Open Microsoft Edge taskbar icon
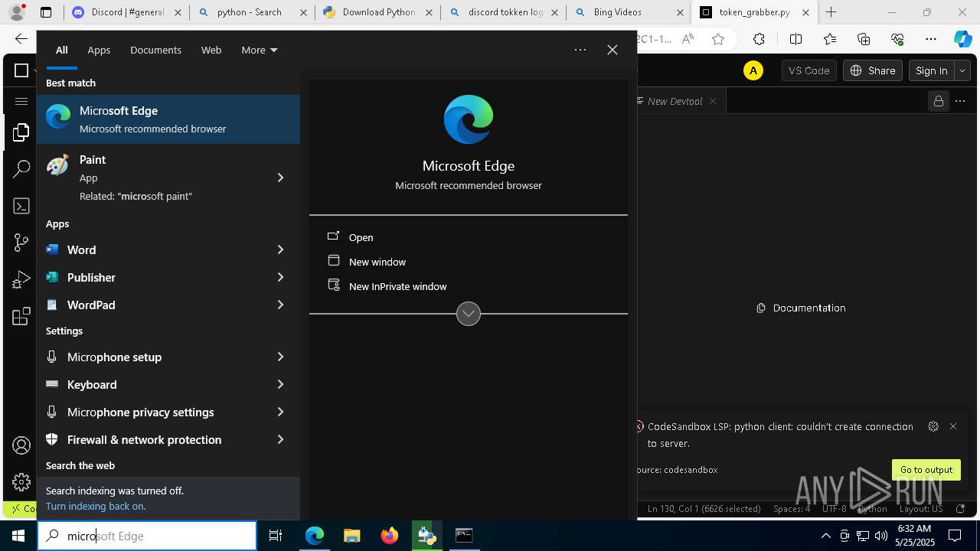The height and width of the screenshot is (551, 980). coord(315,536)
